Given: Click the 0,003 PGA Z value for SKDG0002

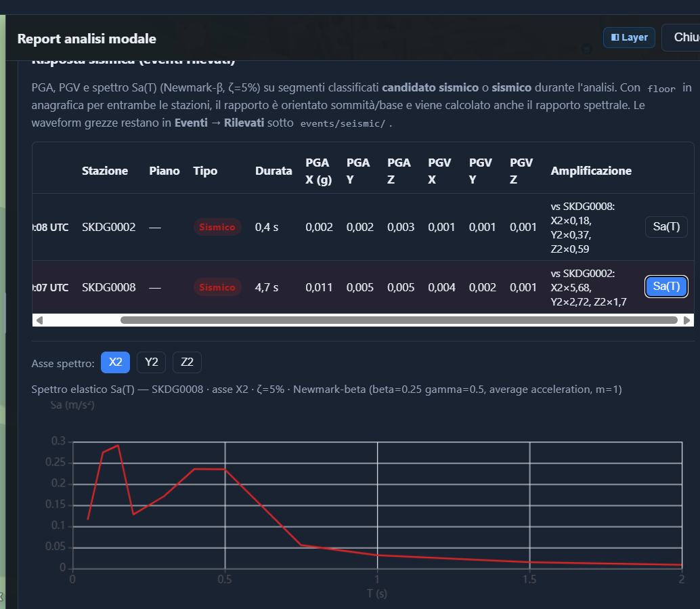Looking at the screenshot, I should pyautogui.click(x=401, y=228).
